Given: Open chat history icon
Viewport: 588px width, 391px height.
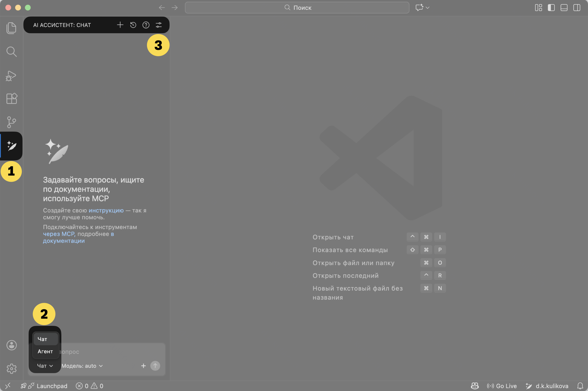Looking at the screenshot, I should pyautogui.click(x=133, y=25).
